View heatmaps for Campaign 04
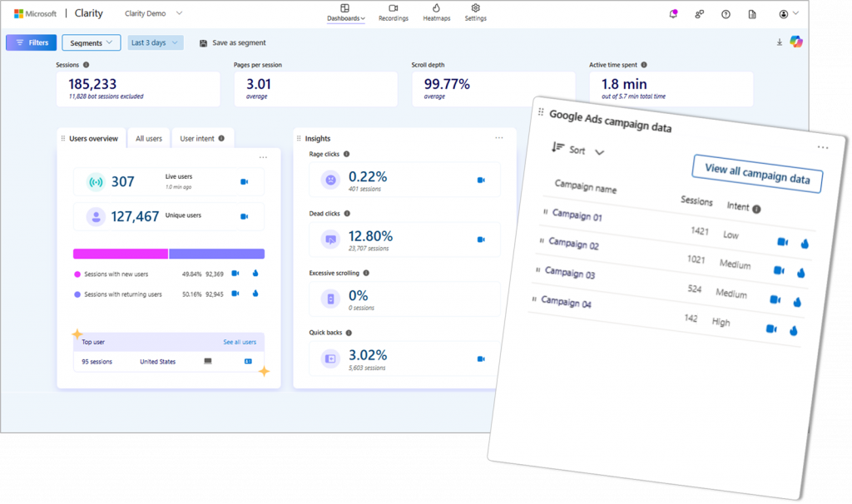The image size is (852, 504). coord(794,330)
